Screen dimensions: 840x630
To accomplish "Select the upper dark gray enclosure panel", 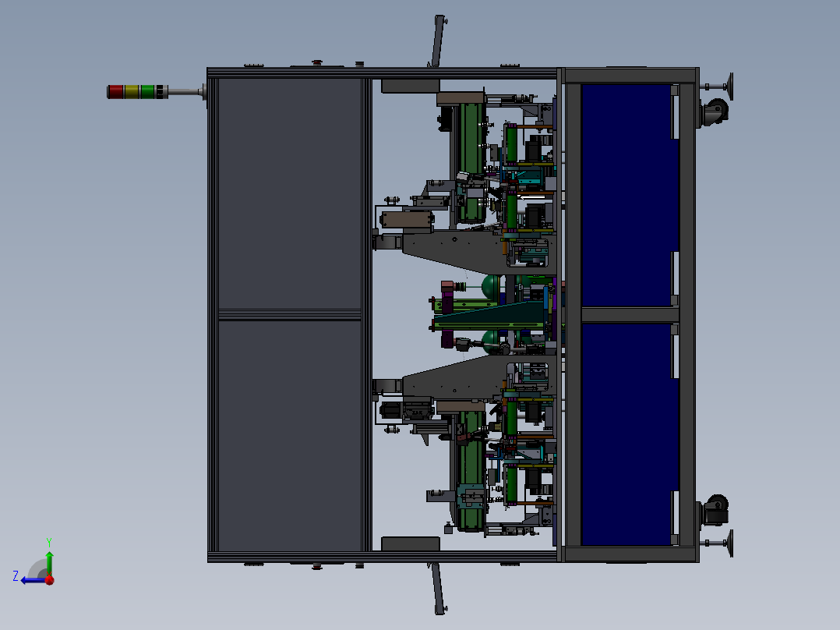I will (290, 193).
